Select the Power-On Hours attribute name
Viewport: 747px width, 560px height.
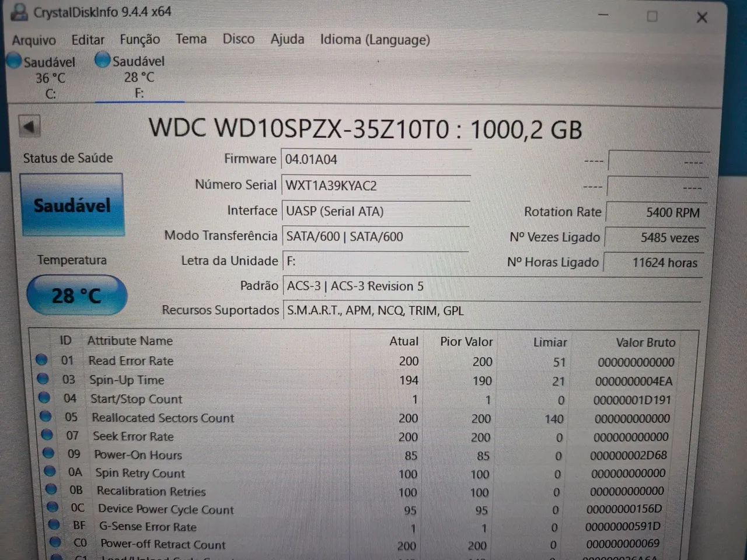pos(138,455)
